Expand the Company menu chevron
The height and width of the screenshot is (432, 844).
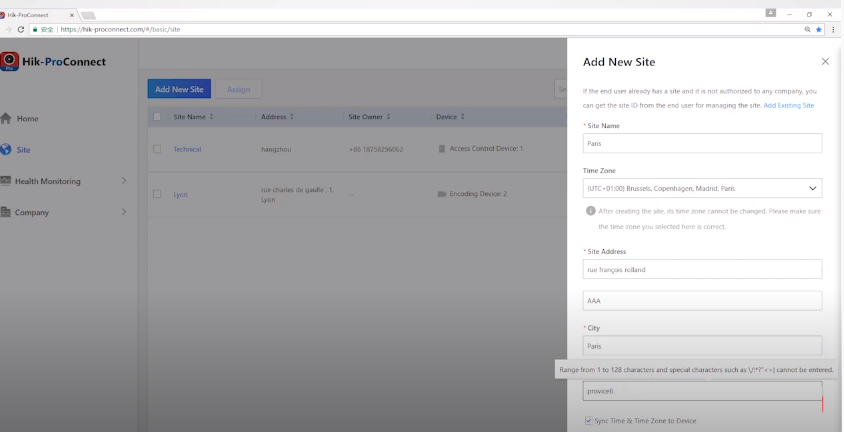(x=124, y=212)
